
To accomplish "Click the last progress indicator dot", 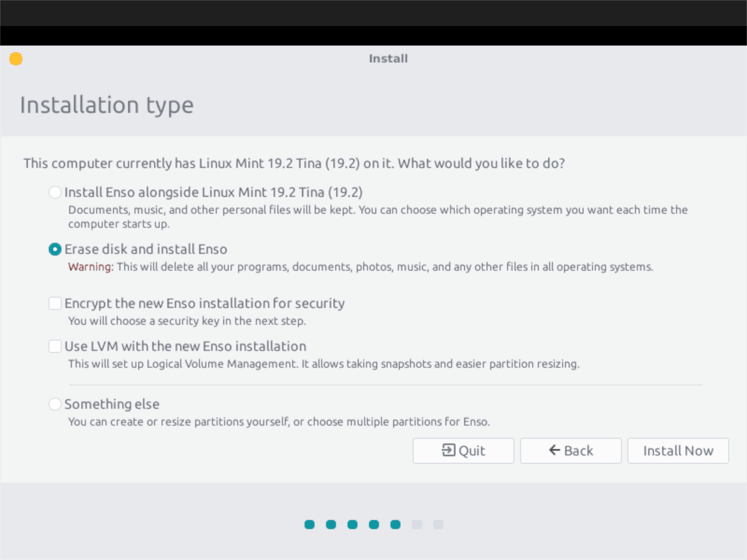I will 438,525.
